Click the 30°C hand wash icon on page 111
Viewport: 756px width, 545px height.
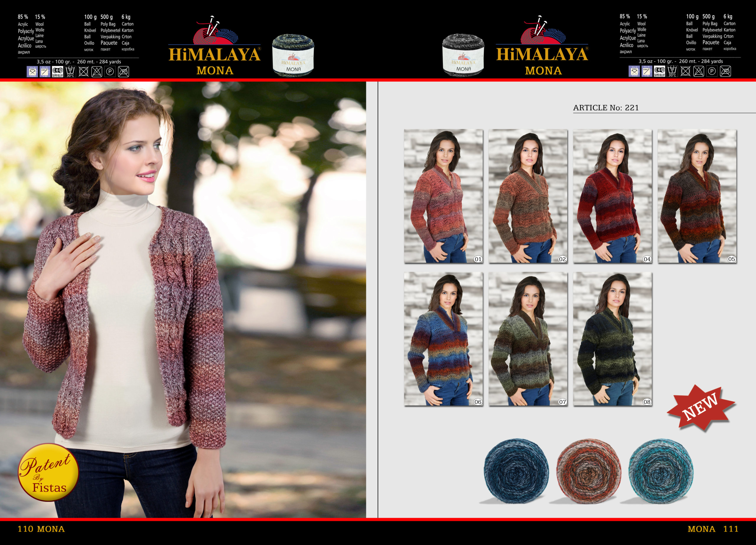[x=672, y=71]
